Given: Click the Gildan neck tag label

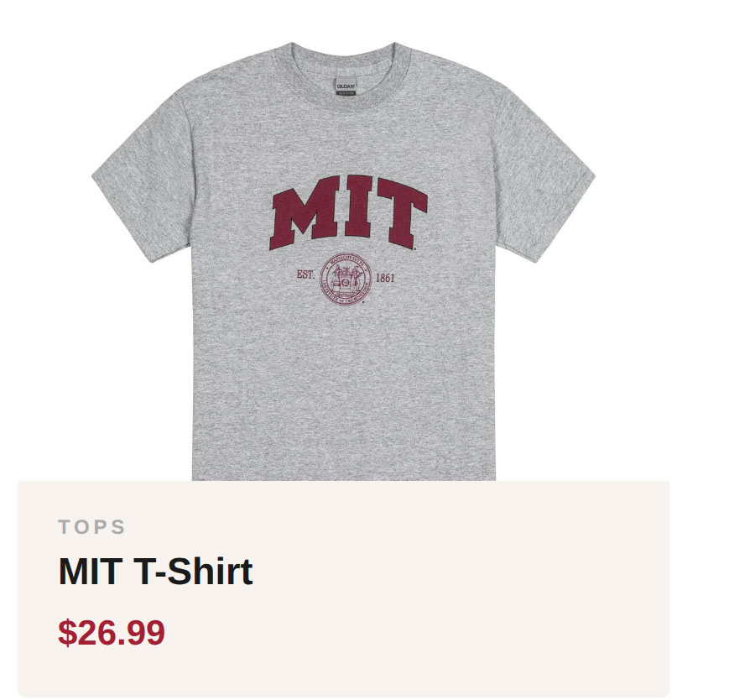Looking at the screenshot, I should (346, 87).
